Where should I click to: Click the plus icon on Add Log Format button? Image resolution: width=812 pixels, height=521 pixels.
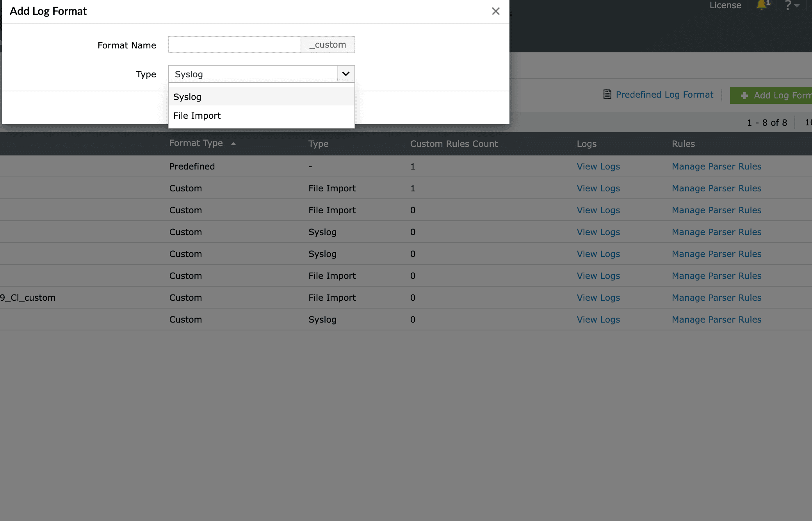744,95
